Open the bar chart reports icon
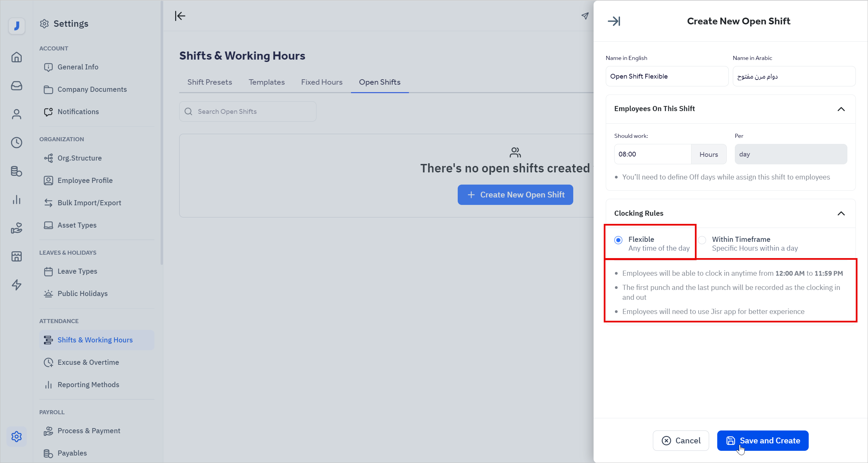The height and width of the screenshot is (463, 868). (16, 199)
